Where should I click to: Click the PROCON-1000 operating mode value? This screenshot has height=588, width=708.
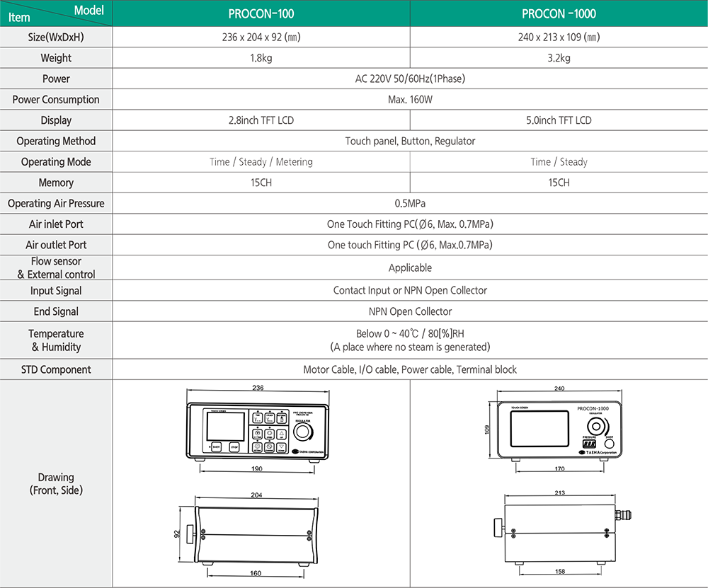(559, 163)
